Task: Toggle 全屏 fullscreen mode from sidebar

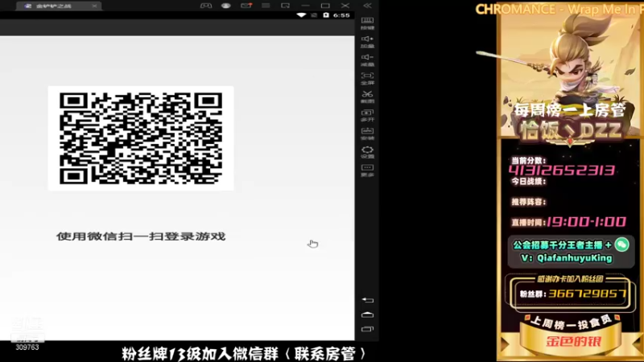Action: click(x=367, y=78)
